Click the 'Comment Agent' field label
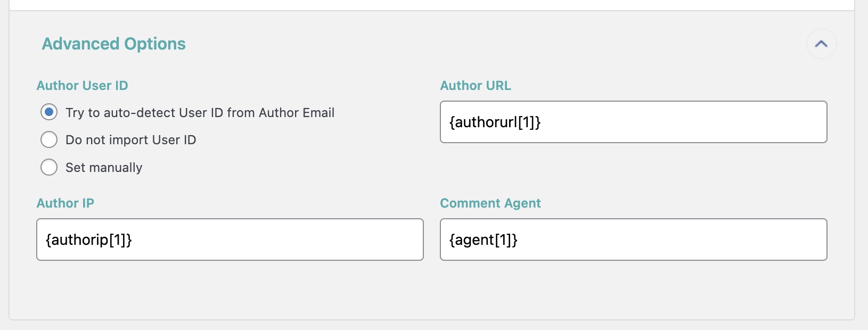Viewport: 868px width, 330px height. click(490, 203)
